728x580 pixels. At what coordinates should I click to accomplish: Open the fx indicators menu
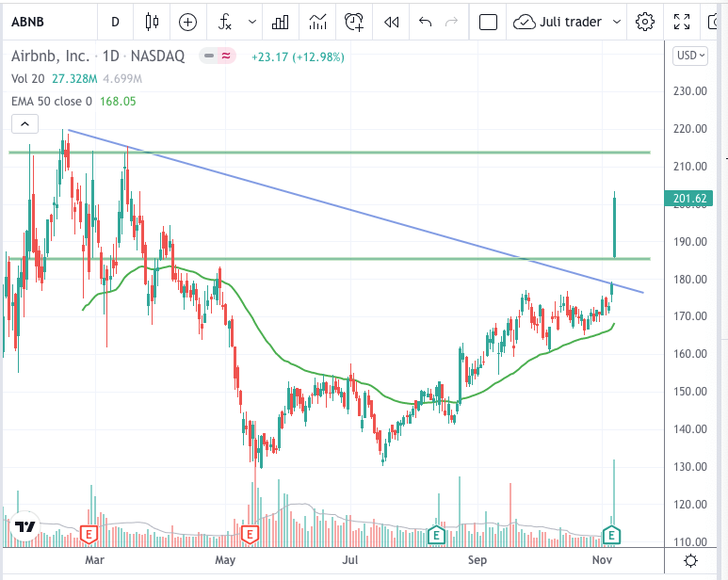pyautogui.click(x=225, y=22)
